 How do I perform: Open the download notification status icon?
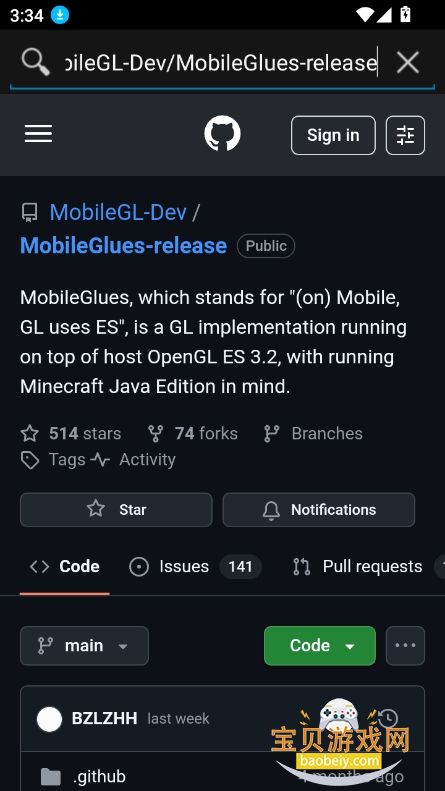pos(60,15)
